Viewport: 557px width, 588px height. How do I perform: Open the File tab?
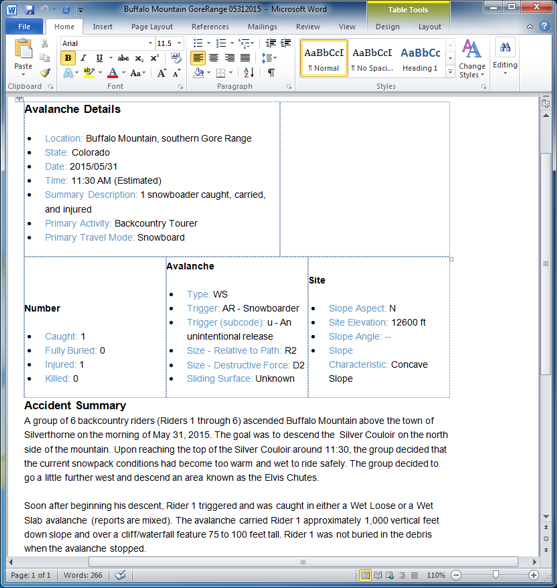click(24, 27)
